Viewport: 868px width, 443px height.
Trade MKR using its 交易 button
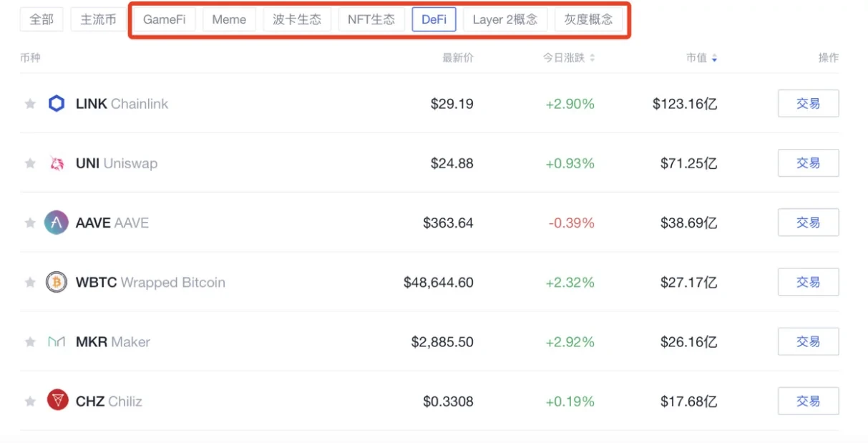pyautogui.click(x=808, y=342)
